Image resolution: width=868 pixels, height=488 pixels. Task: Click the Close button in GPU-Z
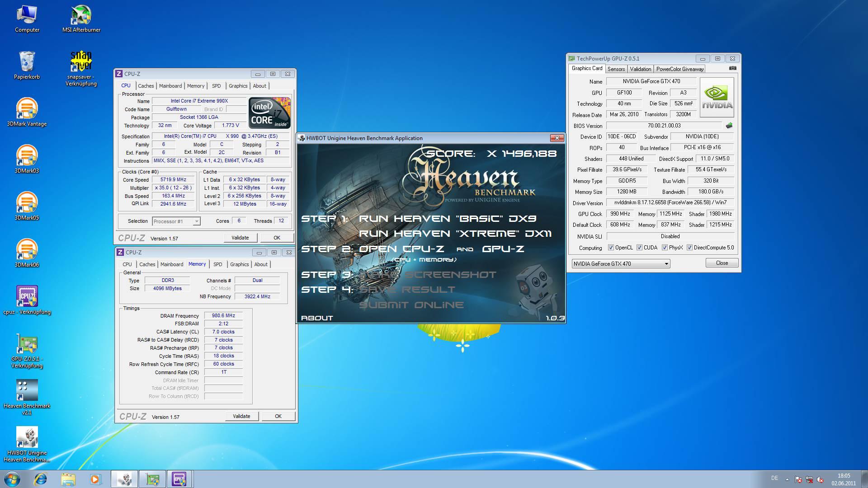(722, 263)
